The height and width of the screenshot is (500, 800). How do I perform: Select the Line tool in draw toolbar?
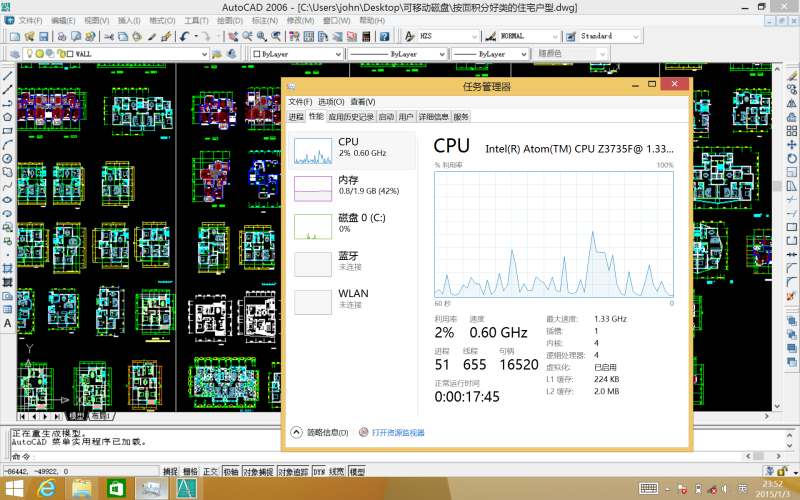tap(8, 76)
